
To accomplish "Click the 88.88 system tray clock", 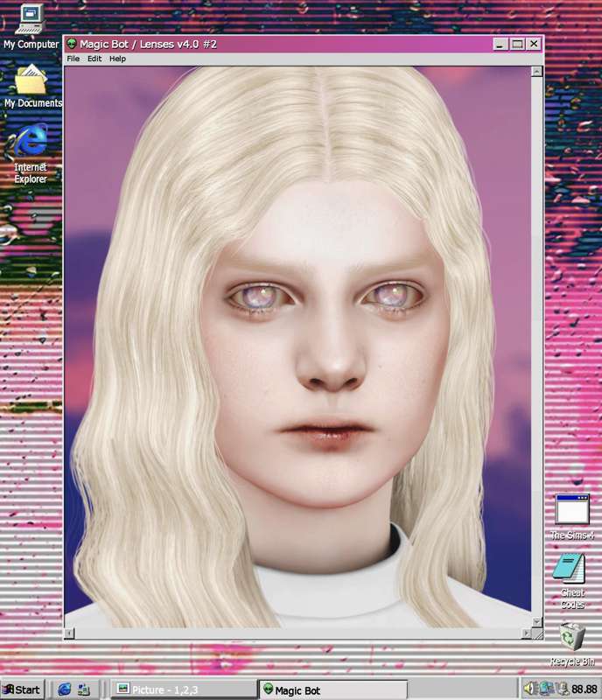I will [584, 689].
